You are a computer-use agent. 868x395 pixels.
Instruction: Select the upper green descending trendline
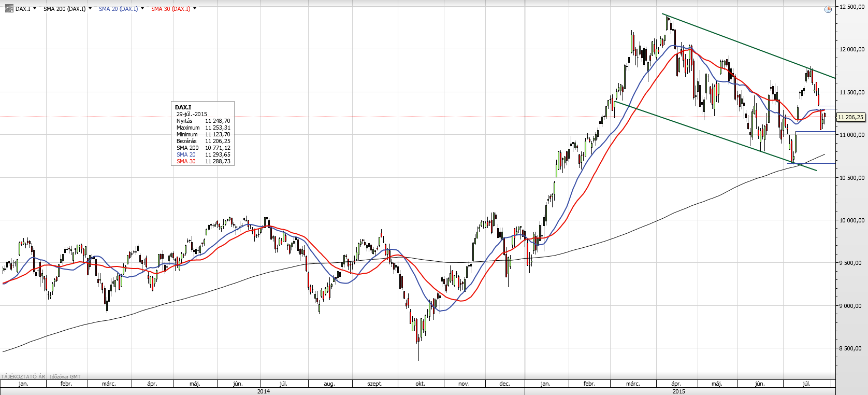click(x=748, y=46)
